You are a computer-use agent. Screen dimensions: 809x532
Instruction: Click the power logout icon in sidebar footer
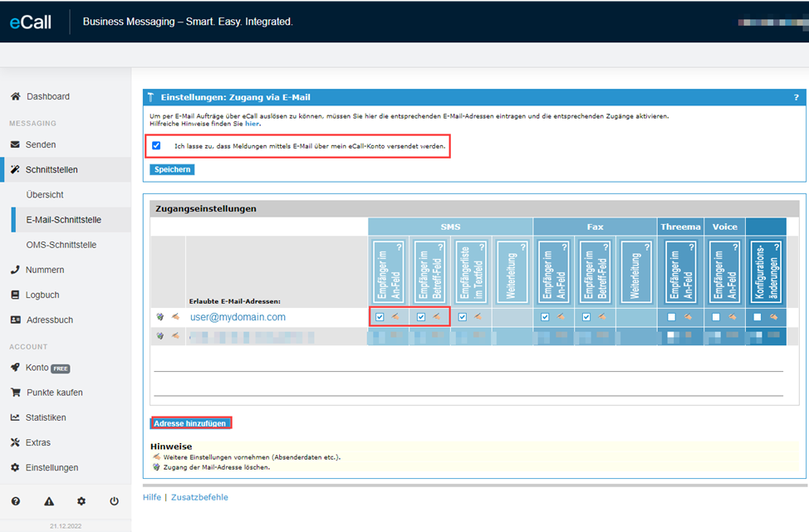(x=115, y=501)
